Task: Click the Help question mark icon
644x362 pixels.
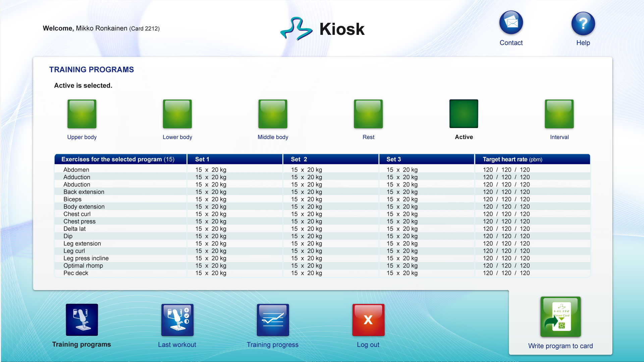Action: (583, 23)
